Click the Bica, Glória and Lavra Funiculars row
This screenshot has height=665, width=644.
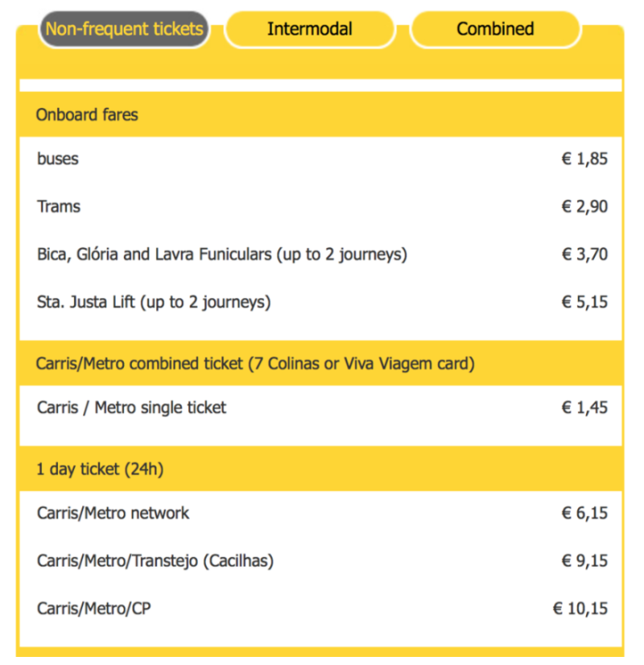pos(321,254)
